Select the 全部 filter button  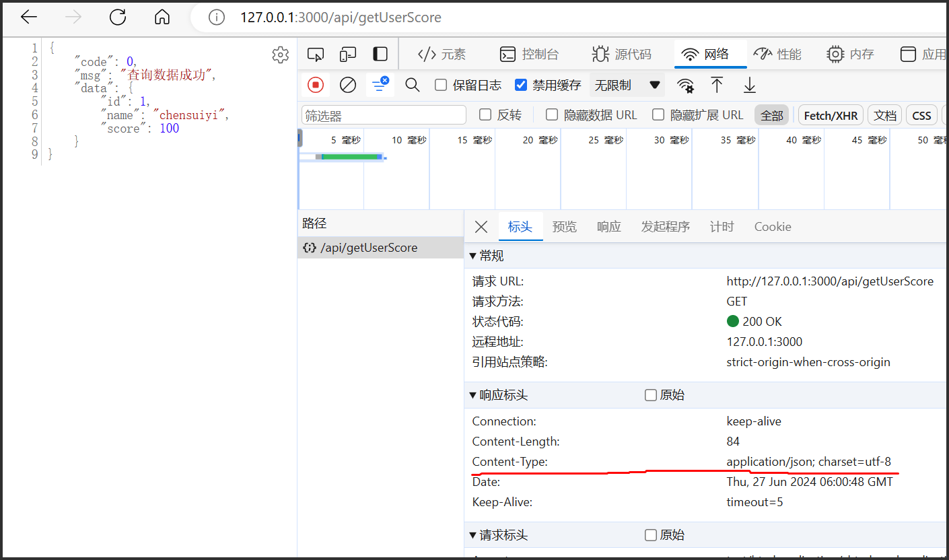pos(772,115)
